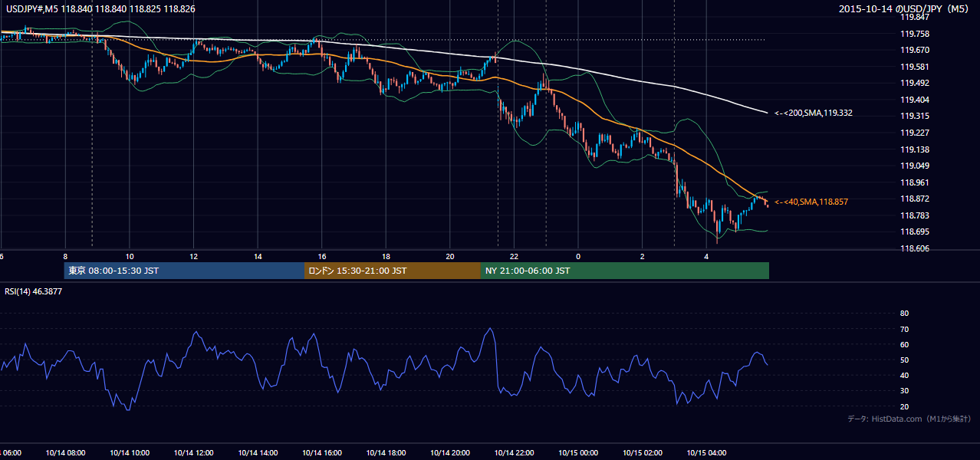The height and width of the screenshot is (460, 980).
Task: Click the ロンドン 15:30-21:00 JST session bar
Action: tap(393, 271)
